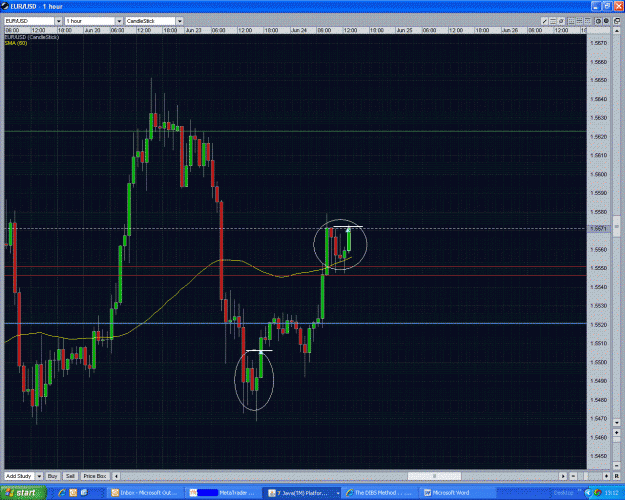
Task: Open Internet Explorer from quick launch
Action: [x=61, y=493]
